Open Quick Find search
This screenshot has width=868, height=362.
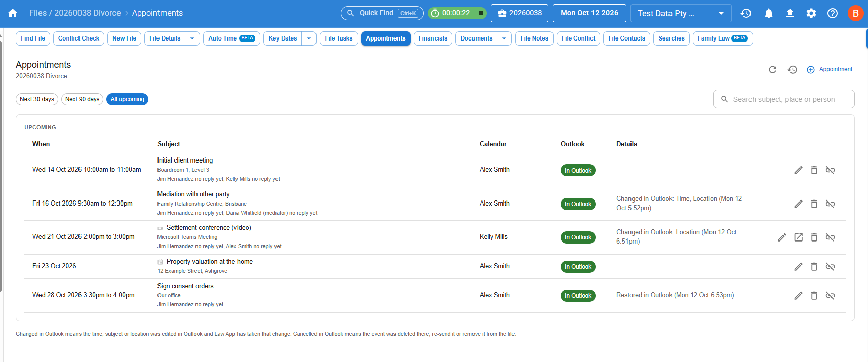tap(382, 13)
